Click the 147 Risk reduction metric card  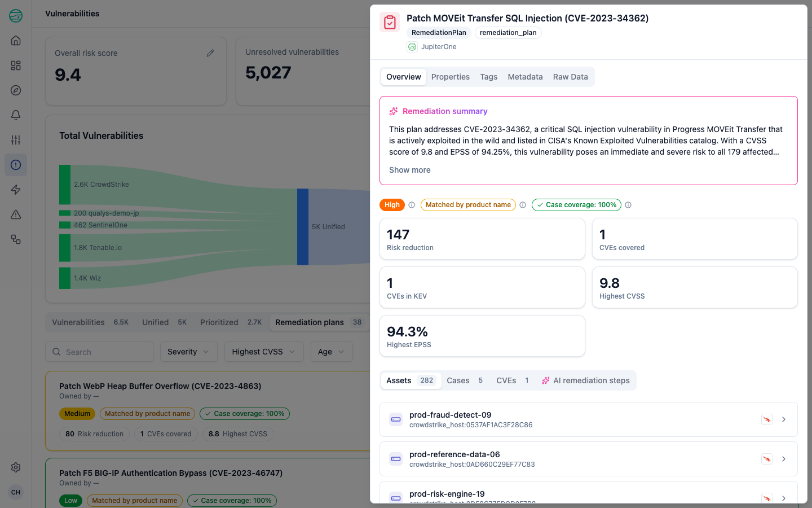(x=482, y=239)
